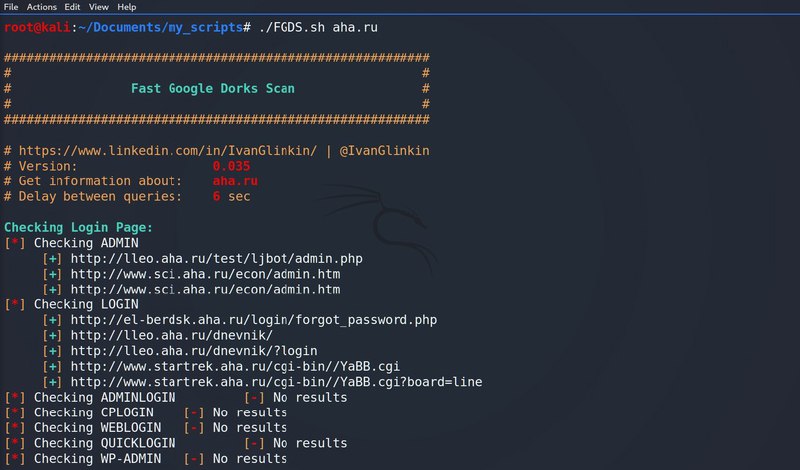Click the Checking WP-ADMIN text
Viewport: 800px width, 470px height.
point(97,458)
